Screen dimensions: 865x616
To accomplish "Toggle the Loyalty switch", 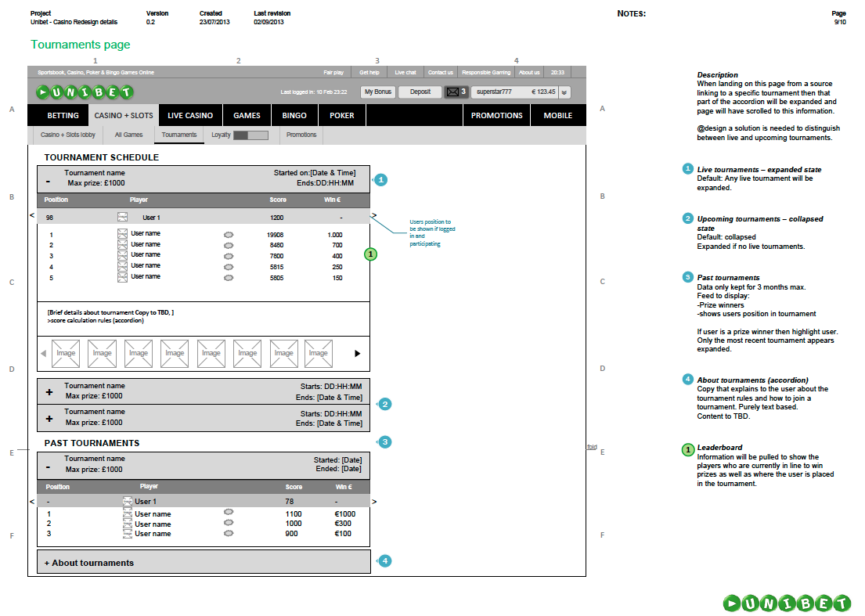I will point(250,135).
